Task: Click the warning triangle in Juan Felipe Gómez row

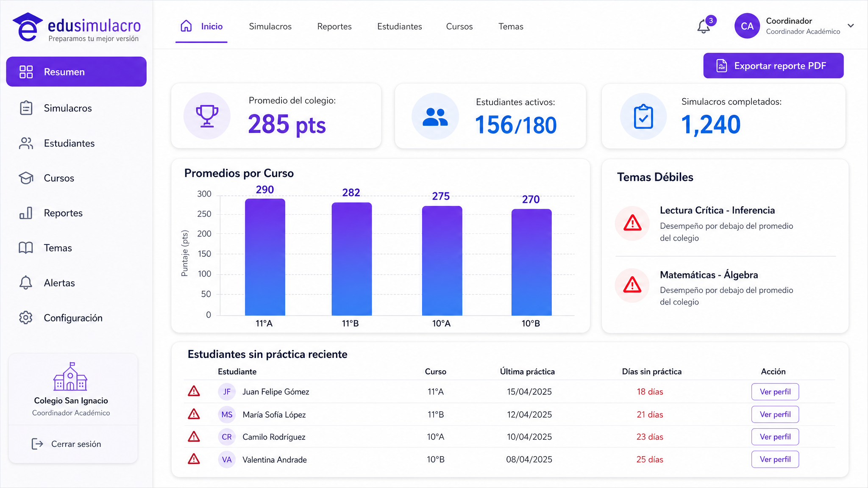Action: pos(194,391)
